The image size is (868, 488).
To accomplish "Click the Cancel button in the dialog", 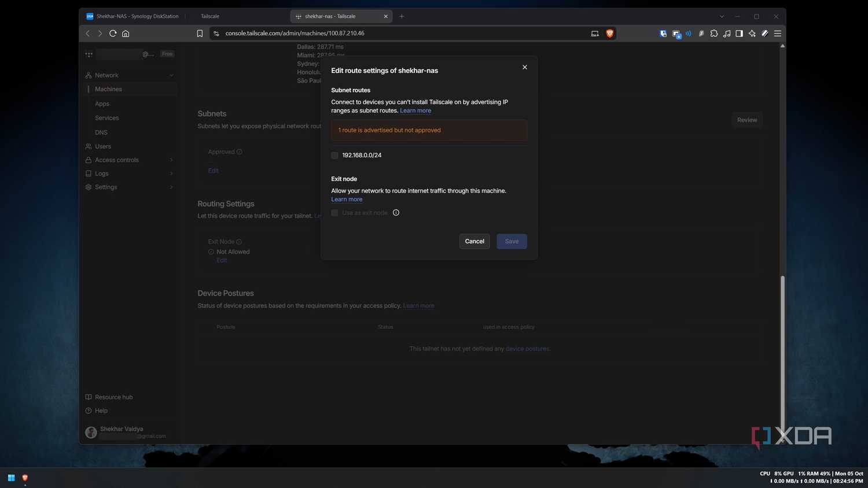I will 475,241.
